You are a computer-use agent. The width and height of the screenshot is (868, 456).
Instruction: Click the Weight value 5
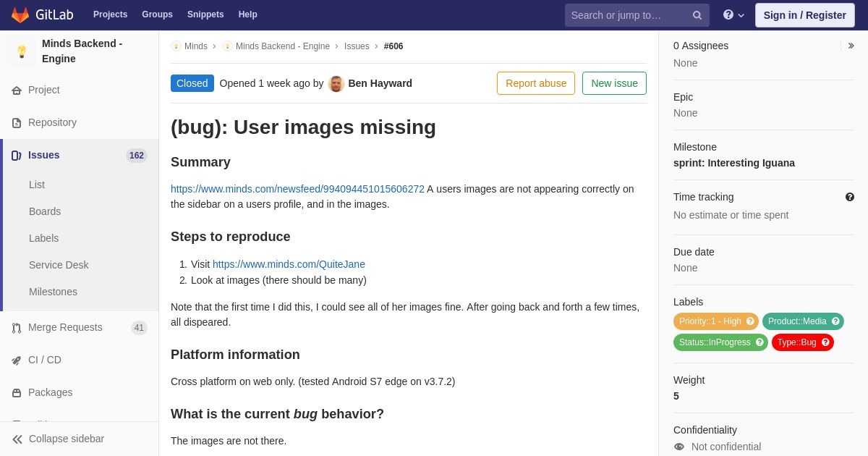coord(676,396)
